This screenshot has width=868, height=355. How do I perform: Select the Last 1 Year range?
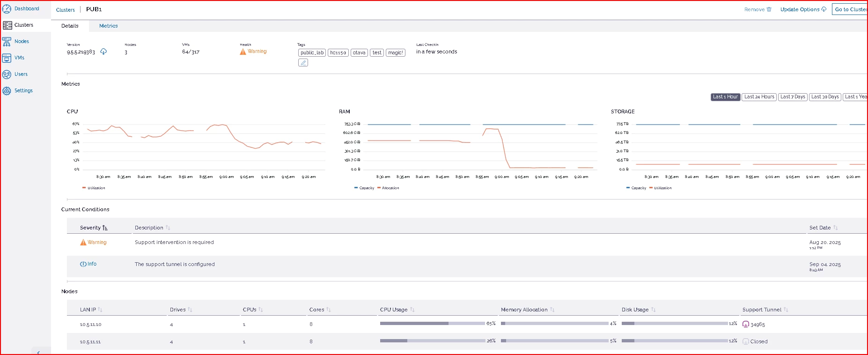pos(855,97)
